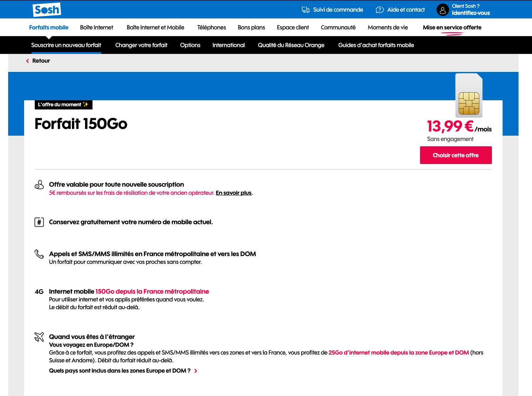Click the user profile avatar icon

[x=443, y=10]
